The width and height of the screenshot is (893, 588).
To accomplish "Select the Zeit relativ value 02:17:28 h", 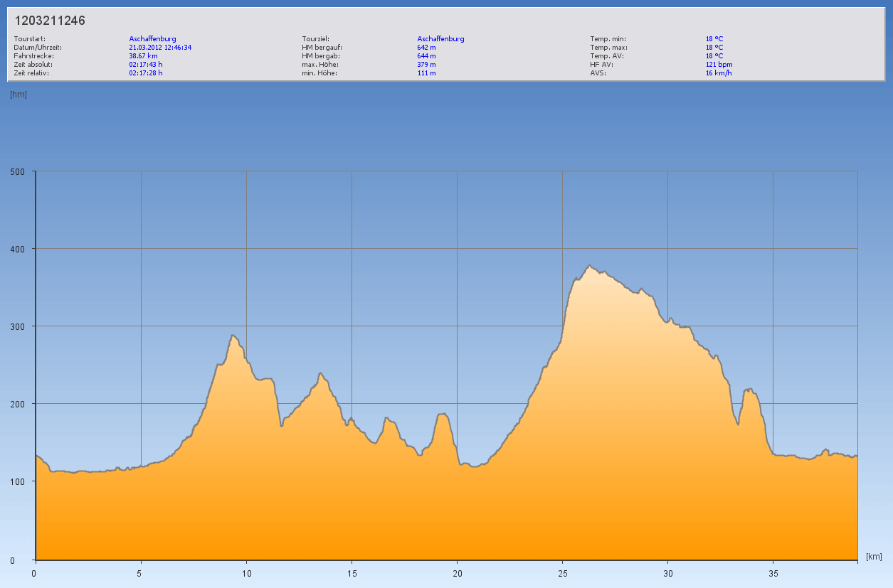I will tap(145, 73).
